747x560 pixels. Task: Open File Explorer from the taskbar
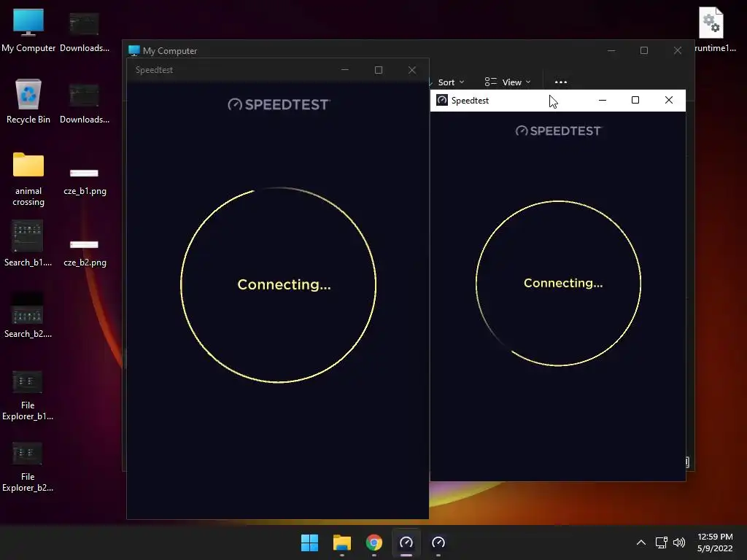coord(341,542)
